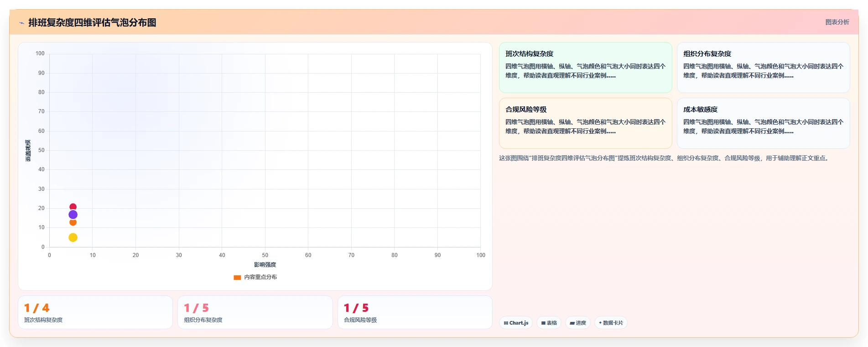Click the y-axis tick label 70
868x347 pixels.
coord(42,111)
